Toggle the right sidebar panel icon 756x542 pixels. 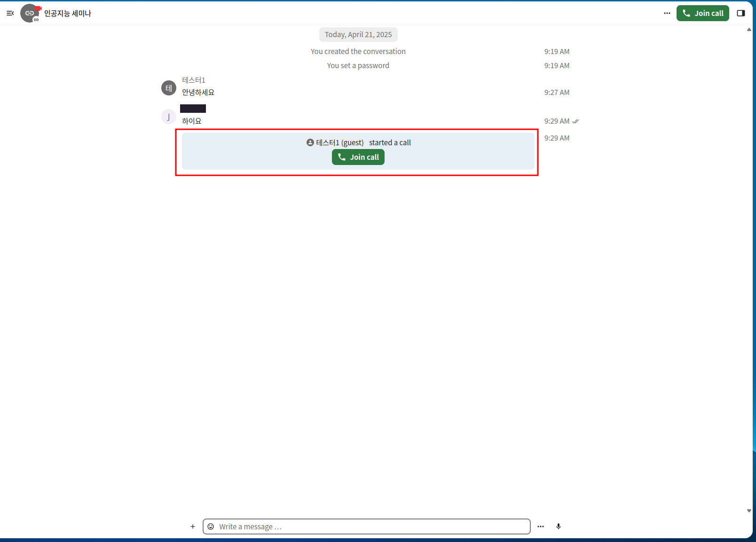tap(740, 13)
